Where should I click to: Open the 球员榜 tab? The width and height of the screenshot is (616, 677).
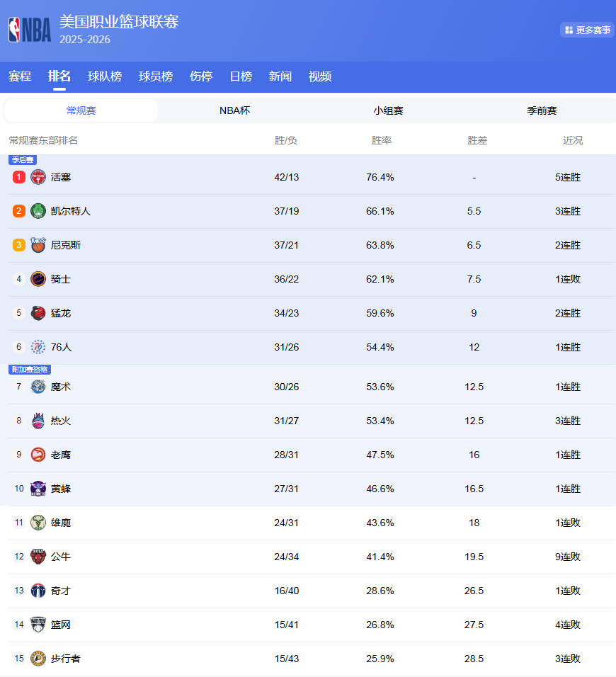point(155,76)
